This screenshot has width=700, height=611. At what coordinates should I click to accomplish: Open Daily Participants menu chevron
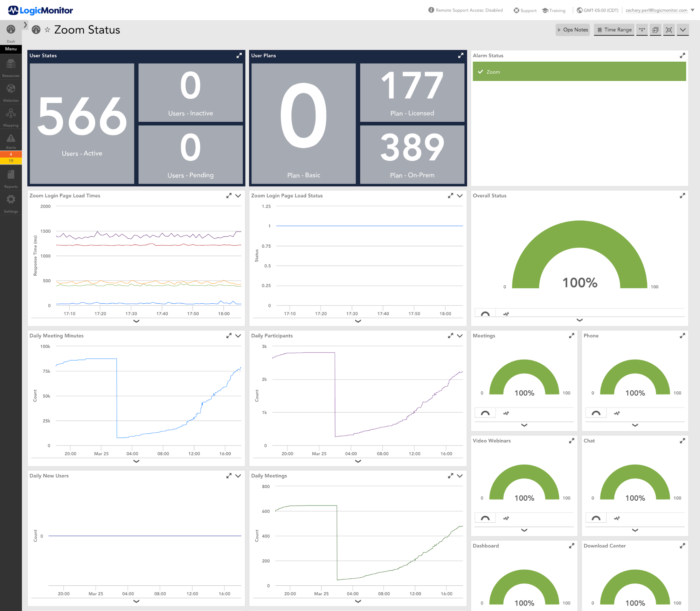[x=460, y=336]
